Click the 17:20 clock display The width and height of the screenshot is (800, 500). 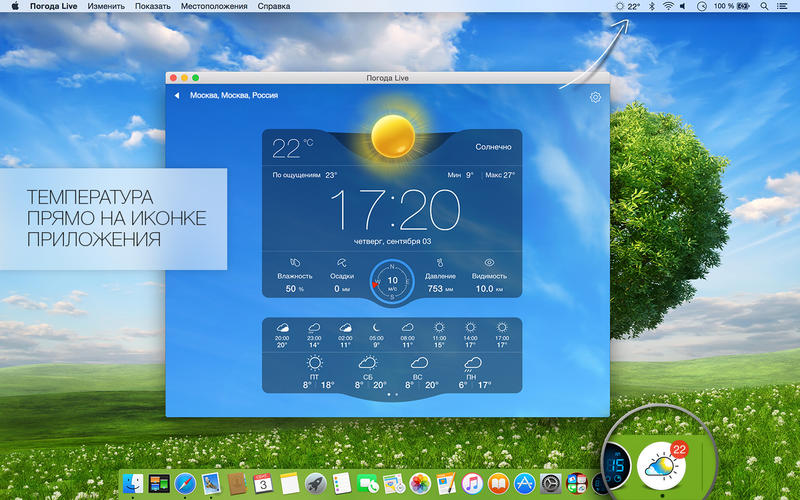tap(395, 210)
